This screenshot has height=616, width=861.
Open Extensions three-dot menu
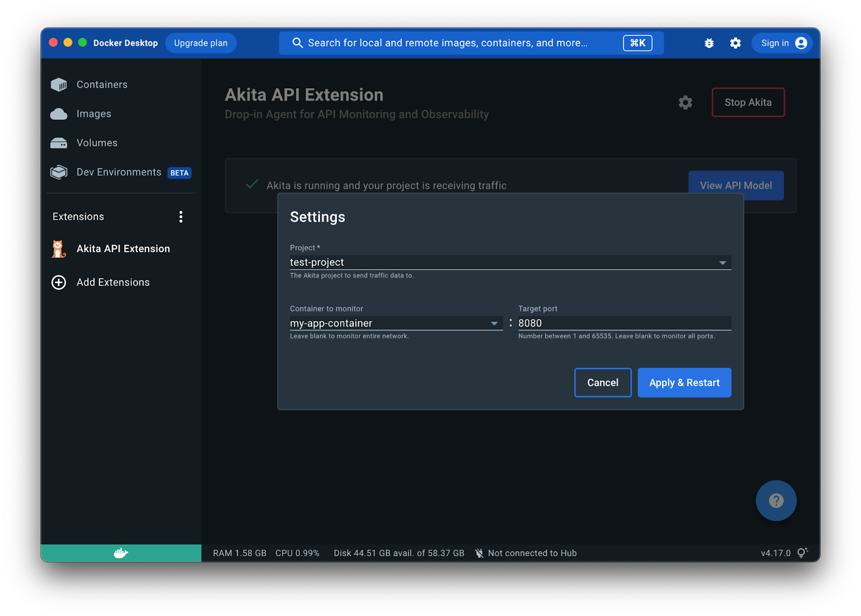[181, 217]
